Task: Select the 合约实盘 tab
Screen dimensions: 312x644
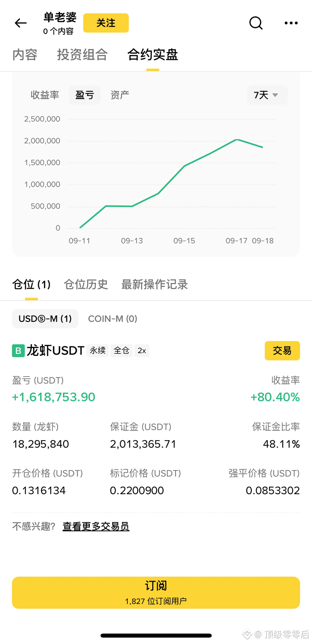Action: [x=153, y=55]
